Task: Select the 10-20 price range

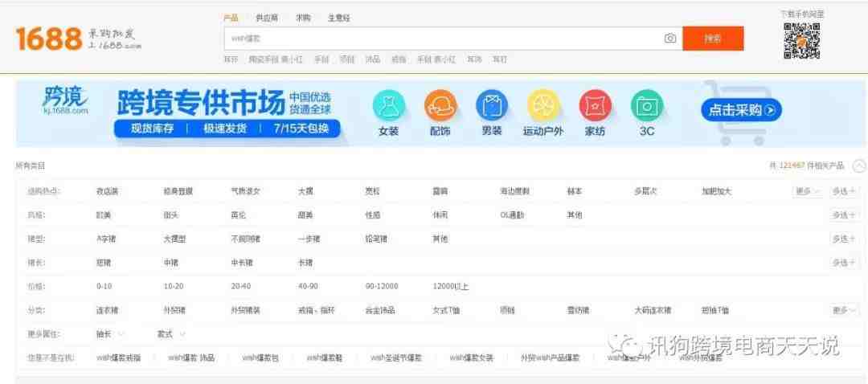Action: click(x=174, y=287)
